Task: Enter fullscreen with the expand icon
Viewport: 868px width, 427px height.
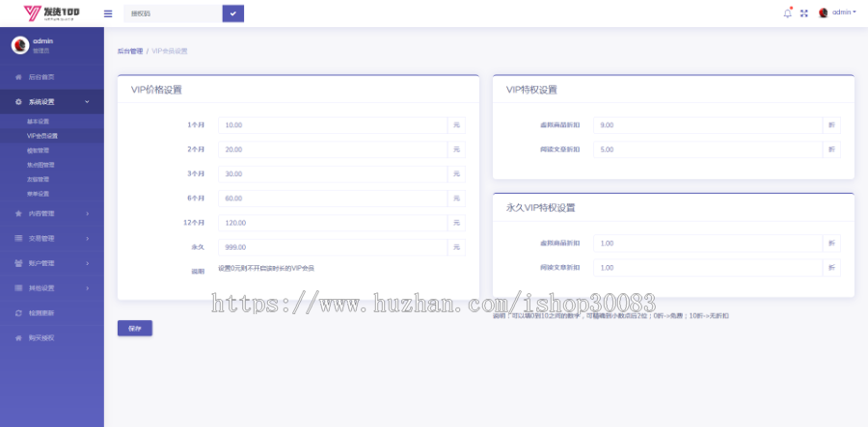Action: [803, 13]
